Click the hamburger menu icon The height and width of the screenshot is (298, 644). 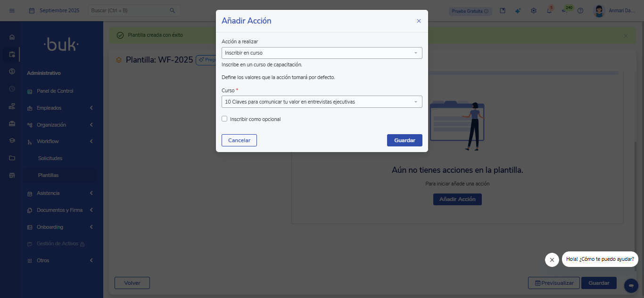pyautogui.click(x=12, y=10)
